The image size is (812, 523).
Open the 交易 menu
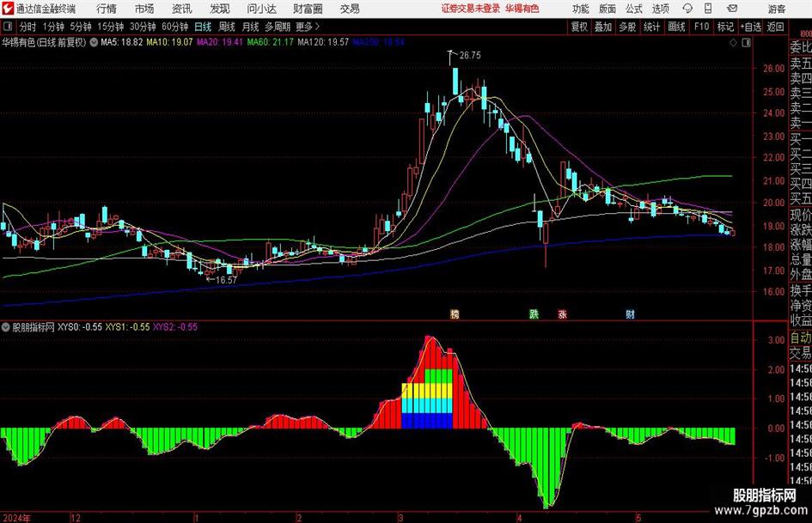[x=350, y=9]
